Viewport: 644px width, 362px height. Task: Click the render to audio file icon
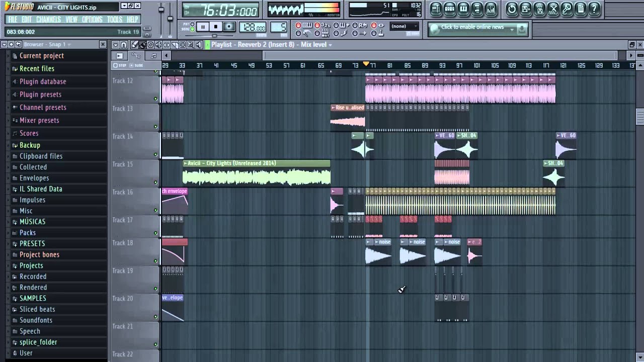click(x=539, y=9)
